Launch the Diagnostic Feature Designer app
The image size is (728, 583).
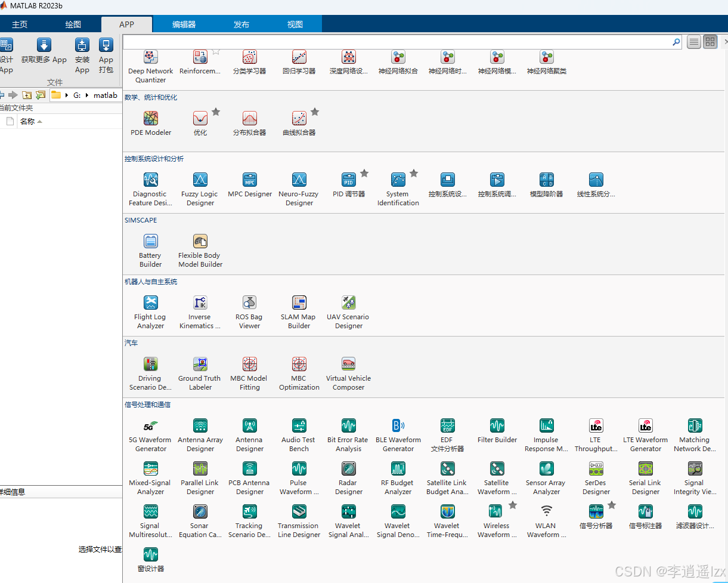(151, 189)
